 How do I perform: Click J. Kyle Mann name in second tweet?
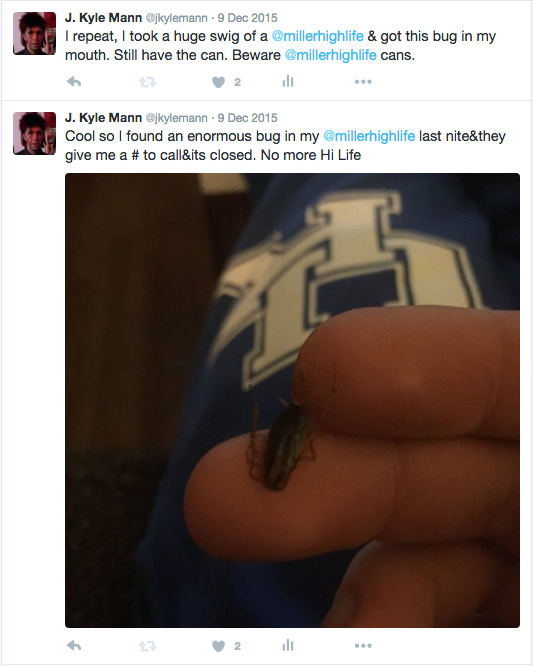[x=103, y=118]
